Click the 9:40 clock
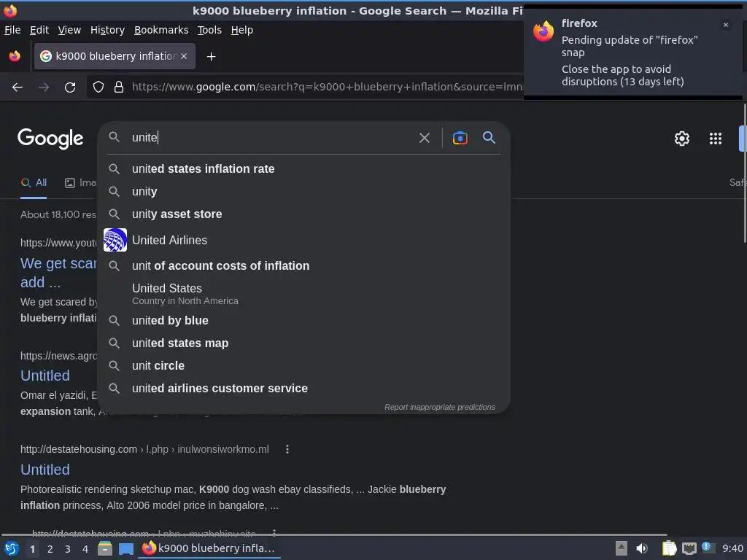 tap(732, 548)
